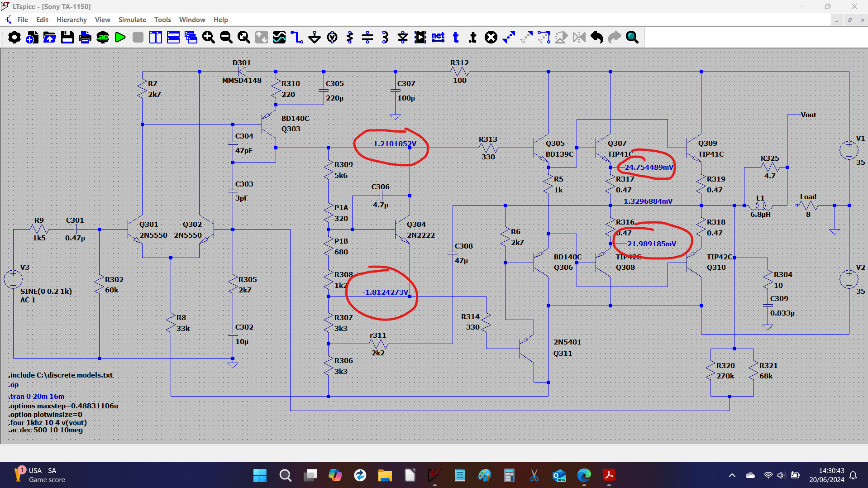Click the '1.2101052V' voltage label

tap(395, 144)
